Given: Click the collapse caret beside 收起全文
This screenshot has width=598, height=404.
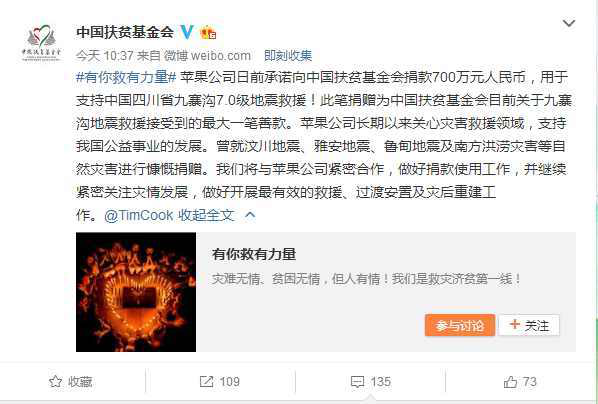Looking at the screenshot, I should coord(250,216).
